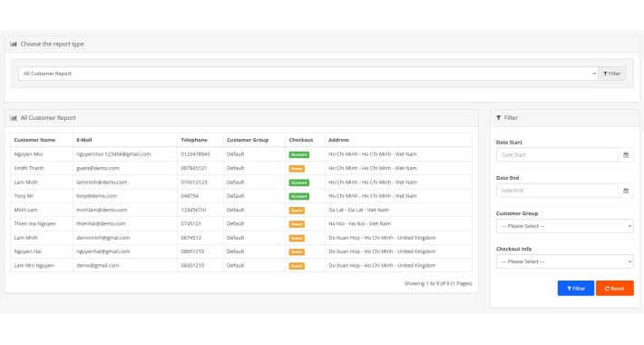The width and height of the screenshot is (644, 345).
Task: Click chart icon beside Choose the report type
Action: click(x=14, y=44)
